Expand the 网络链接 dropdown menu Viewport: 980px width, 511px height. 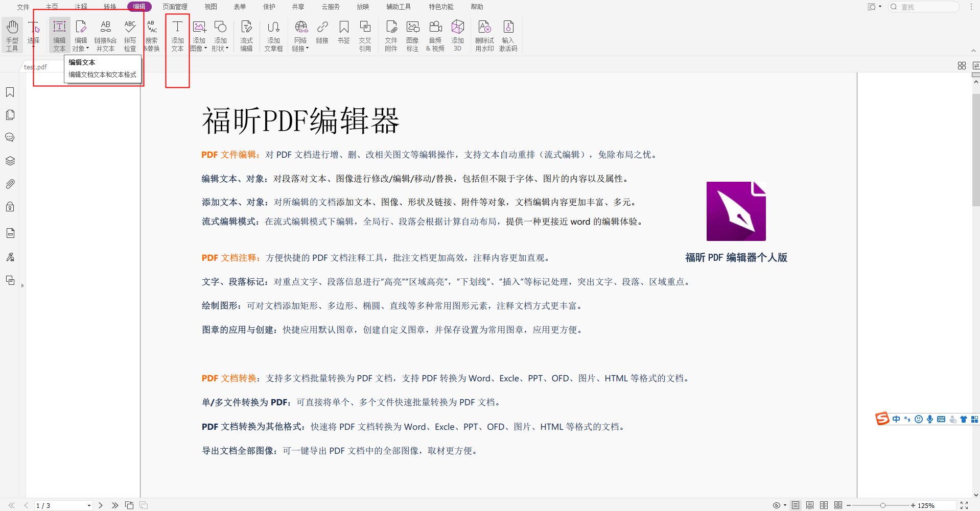tap(308, 49)
